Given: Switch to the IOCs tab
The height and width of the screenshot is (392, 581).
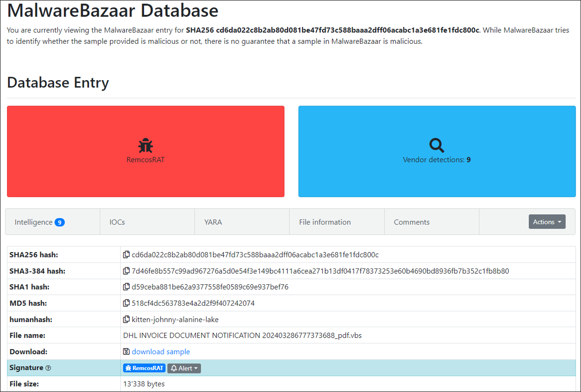Looking at the screenshot, I should click(148, 222).
